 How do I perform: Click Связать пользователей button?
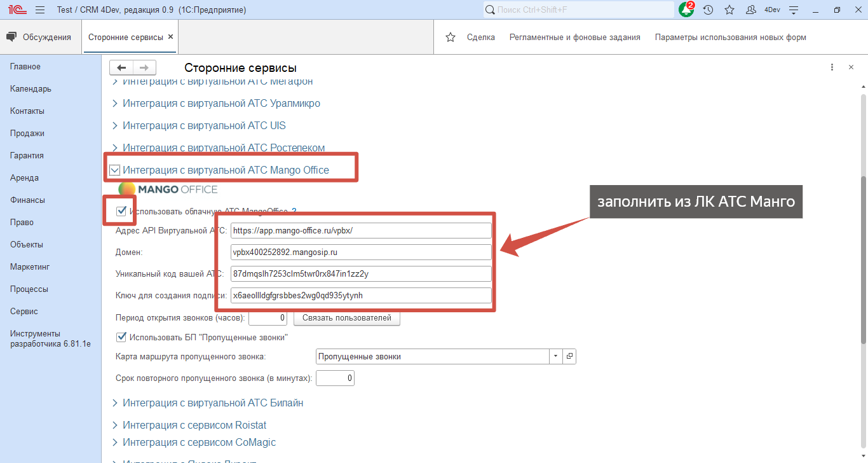[x=347, y=318]
